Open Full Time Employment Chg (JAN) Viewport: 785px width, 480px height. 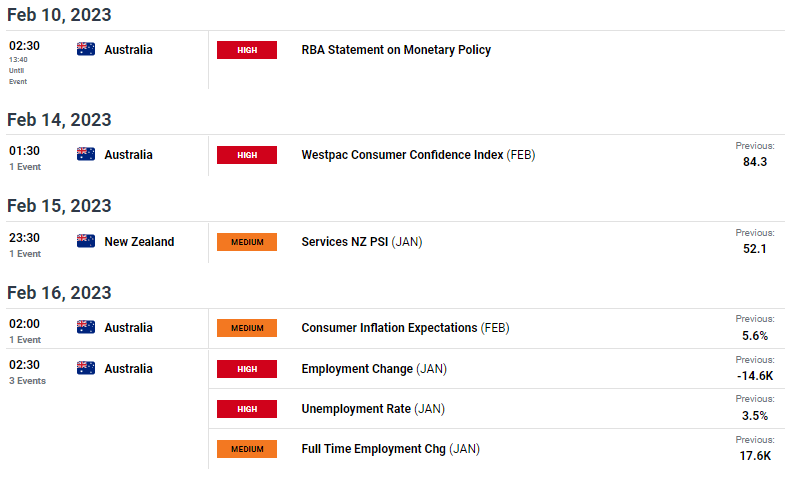click(390, 449)
